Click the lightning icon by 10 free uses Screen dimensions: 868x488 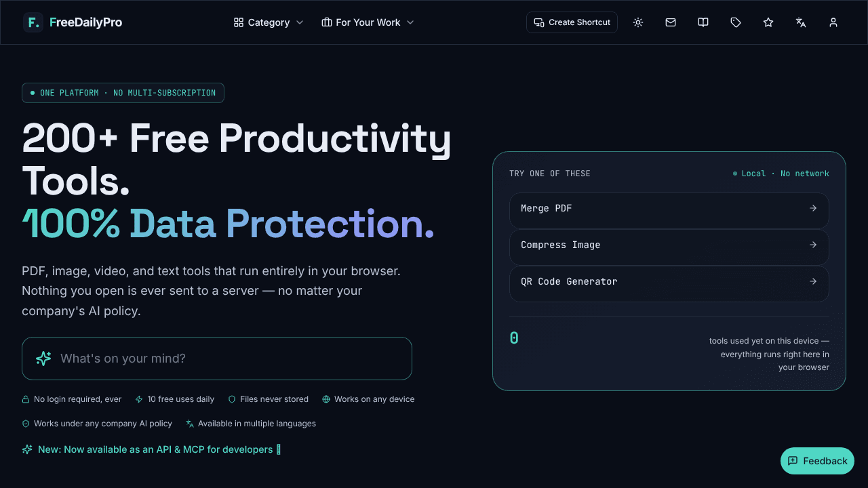(139, 399)
